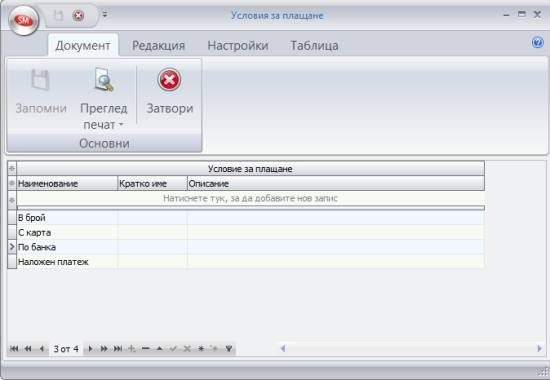Open column chooser at grid top-left corner
The image size is (550, 380).
(12, 168)
